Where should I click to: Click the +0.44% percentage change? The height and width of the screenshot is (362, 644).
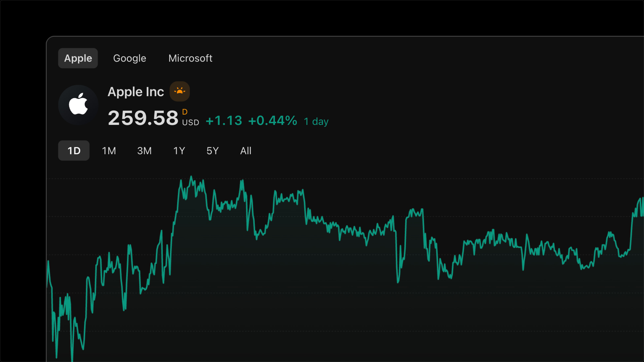[272, 121]
